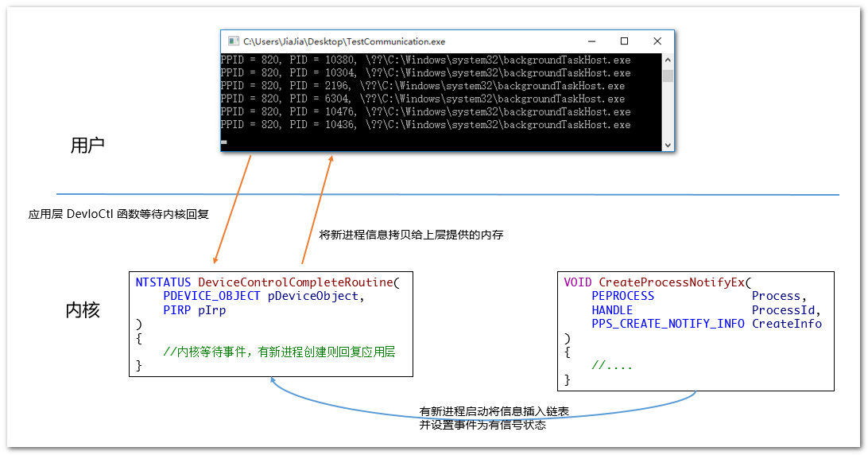Click the console app icon in title bar

point(233,41)
